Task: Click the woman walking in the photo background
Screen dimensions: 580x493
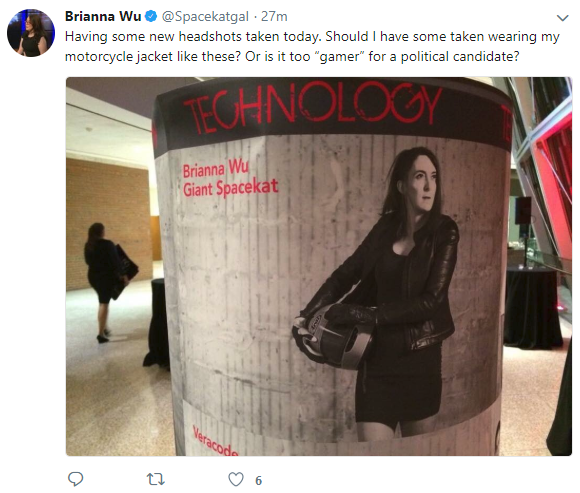Action: [104, 282]
